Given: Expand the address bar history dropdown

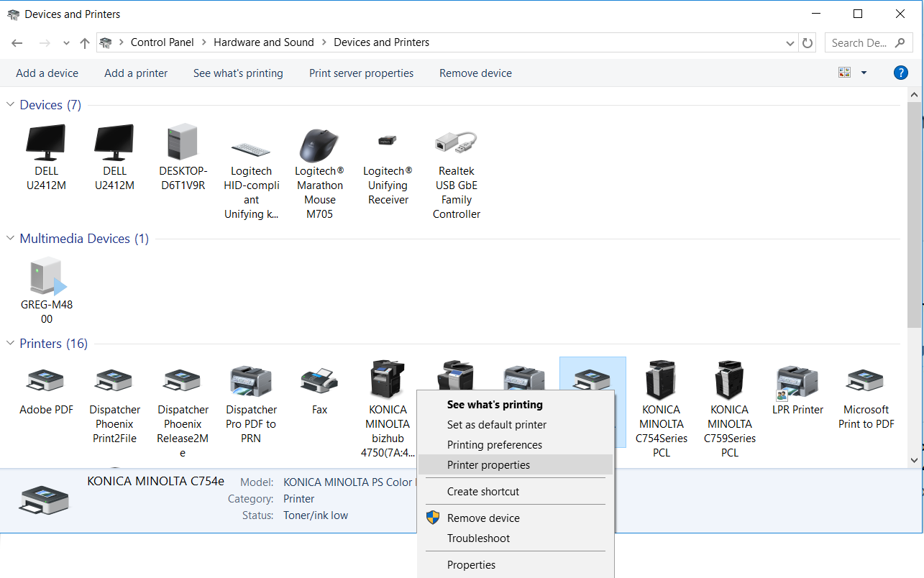Looking at the screenshot, I should (791, 43).
